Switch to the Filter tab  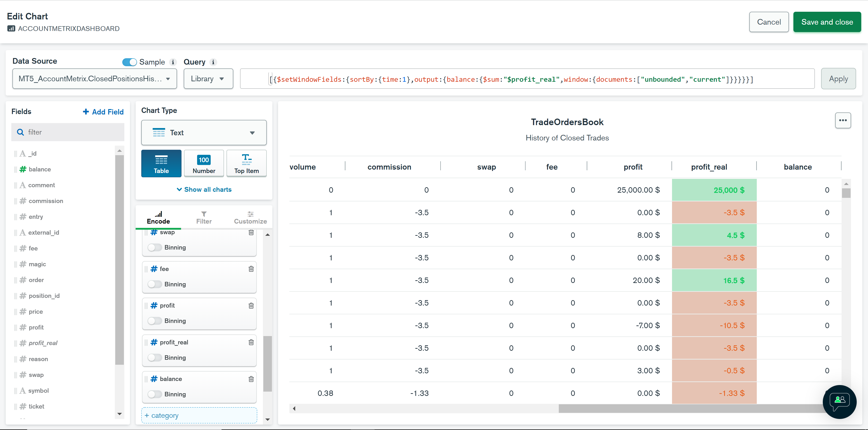[204, 217]
